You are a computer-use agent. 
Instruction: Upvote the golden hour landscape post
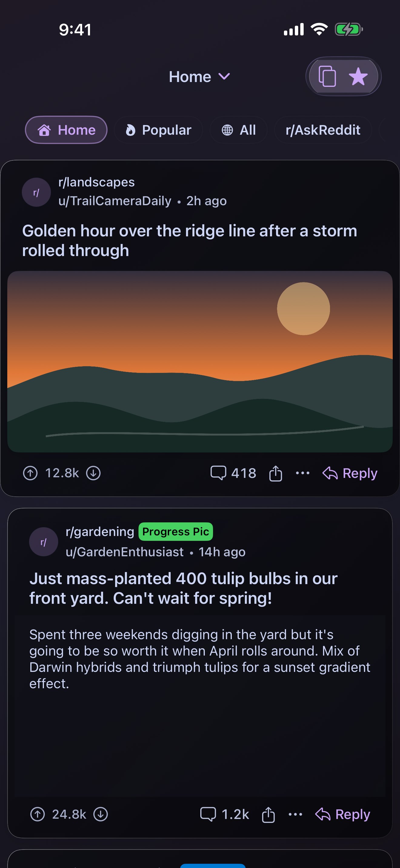click(30, 473)
